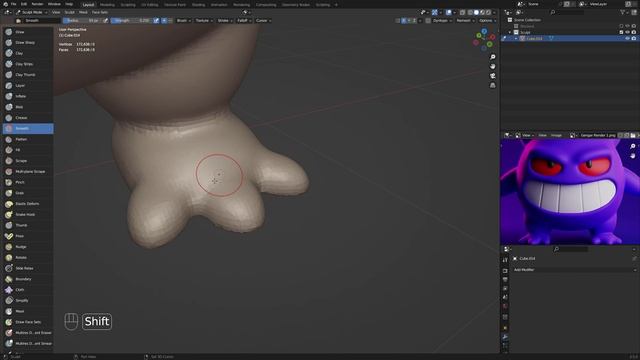This screenshot has height=360, width=640.
Task: Open the Add Modifier dropdown
Action: pyautogui.click(x=574, y=270)
